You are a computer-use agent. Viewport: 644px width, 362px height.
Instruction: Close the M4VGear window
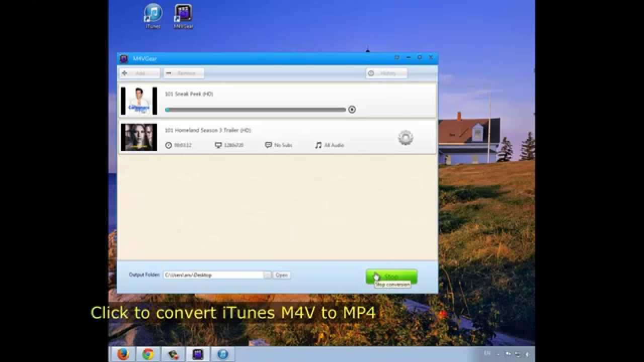pyautogui.click(x=431, y=58)
